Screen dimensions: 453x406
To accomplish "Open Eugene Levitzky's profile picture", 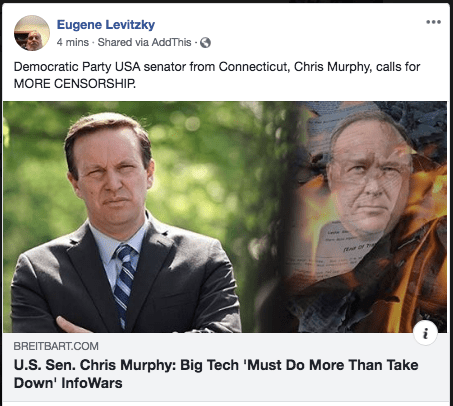I will coord(32,33).
